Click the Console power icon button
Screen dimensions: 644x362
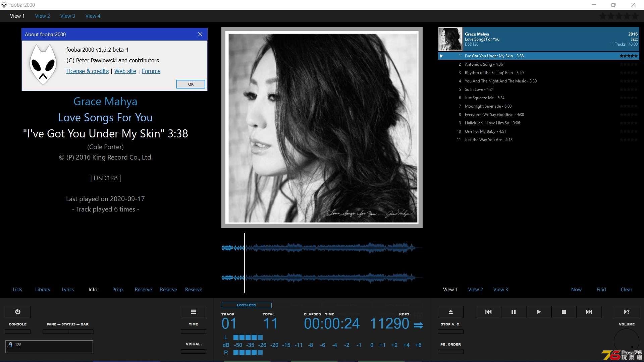click(18, 312)
